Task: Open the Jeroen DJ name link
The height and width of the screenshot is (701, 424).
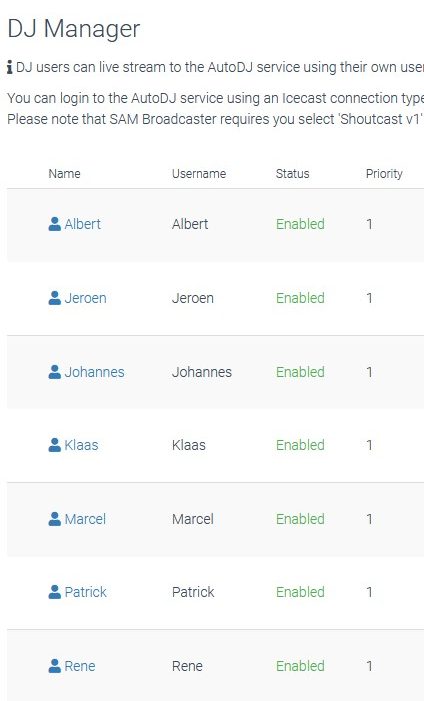Action: (85, 298)
